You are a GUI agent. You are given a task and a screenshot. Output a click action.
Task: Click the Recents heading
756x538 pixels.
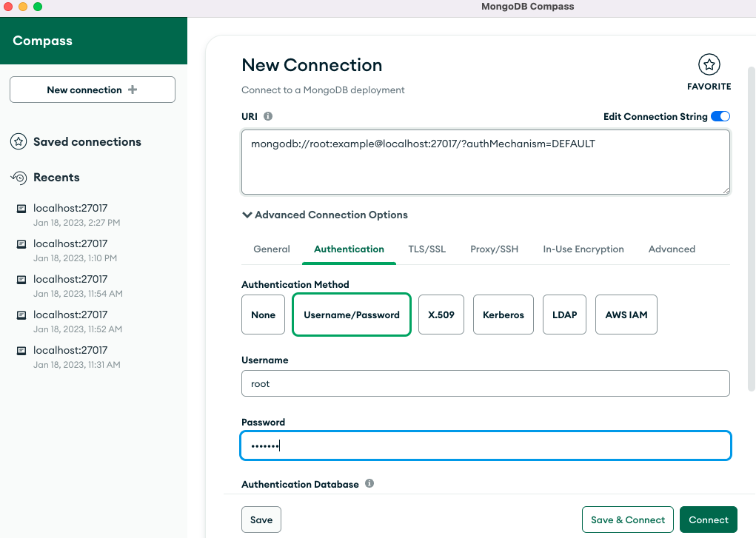coord(56,178)
